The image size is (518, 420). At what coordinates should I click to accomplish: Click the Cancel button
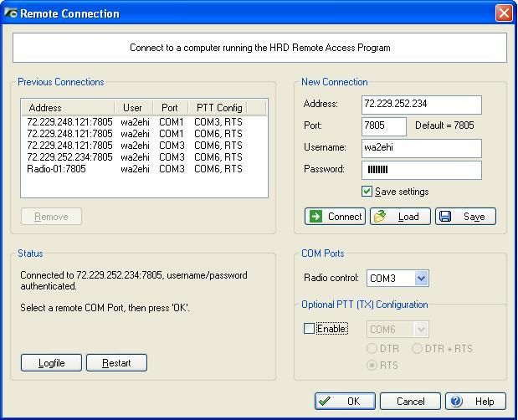point(410,402)
